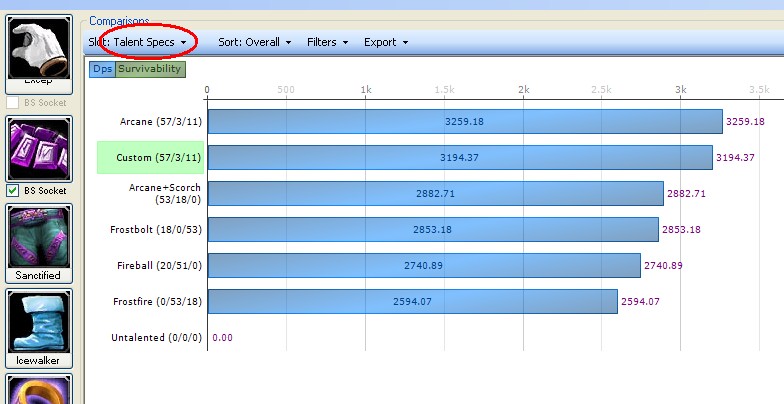The image size is (784, 404).
Task: Click the Frostfire bar showing 2594.07
Action: point(412,302)
